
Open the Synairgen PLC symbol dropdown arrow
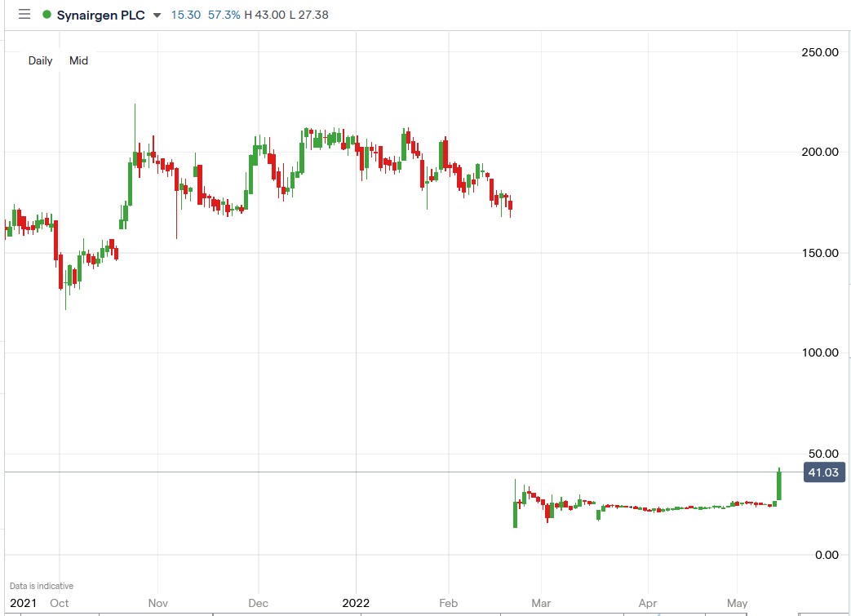[x=155, y=15]
